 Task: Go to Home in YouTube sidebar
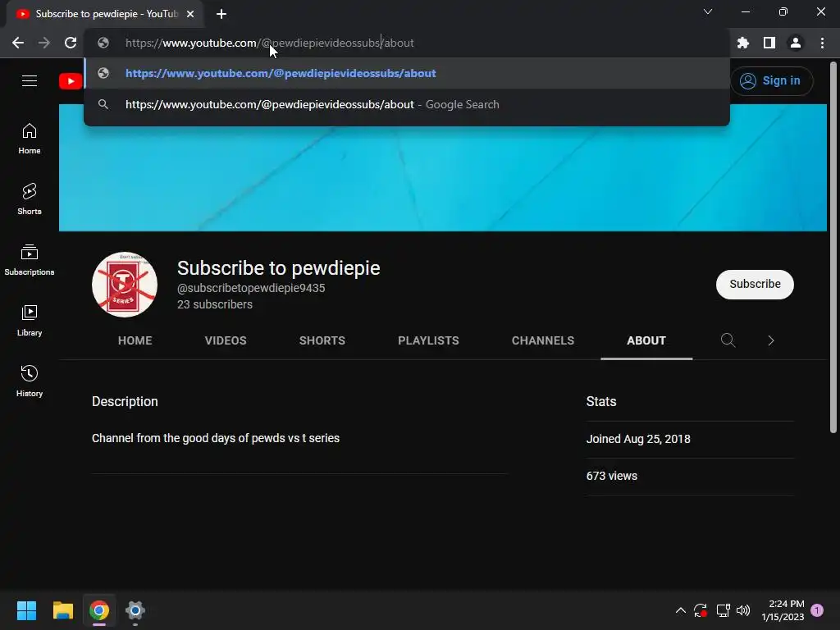[x=30, y=139]
